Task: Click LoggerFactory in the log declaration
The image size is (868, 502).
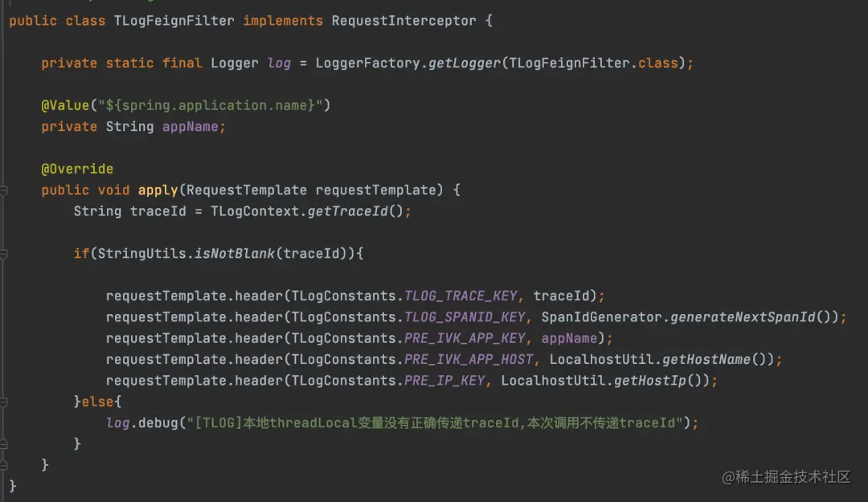Action: pyautogui.click(x=367, y=63)
